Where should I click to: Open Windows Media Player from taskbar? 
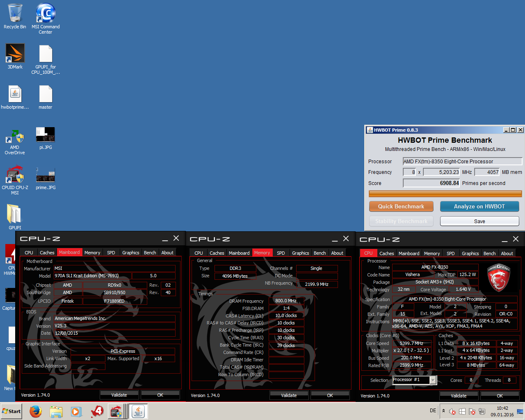point(76,411)
